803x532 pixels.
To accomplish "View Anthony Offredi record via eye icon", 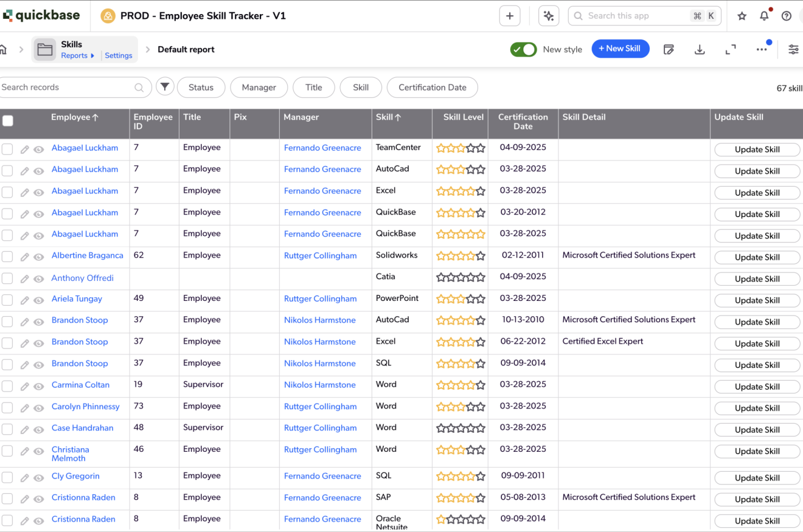I will click(39, 279).
